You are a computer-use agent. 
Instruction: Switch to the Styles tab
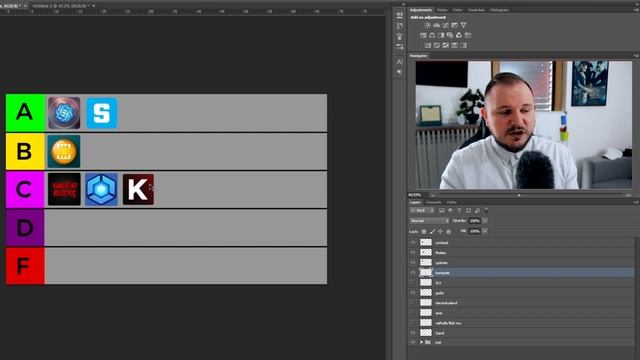[x=442, y=10]
